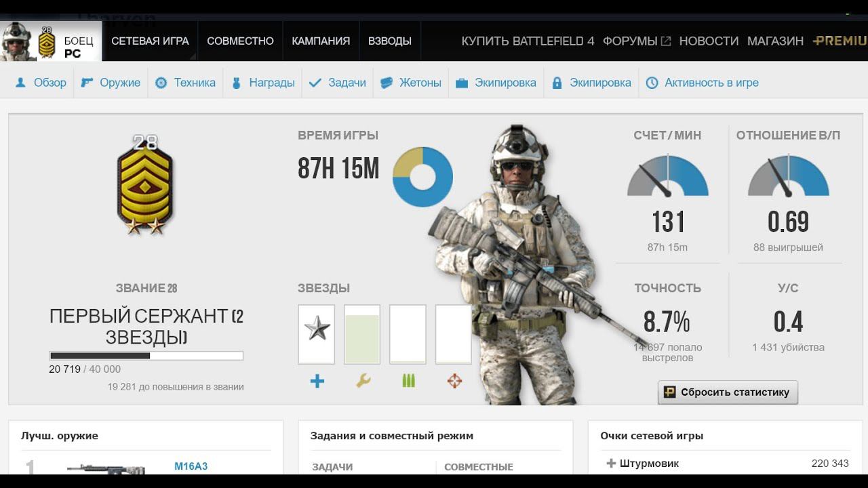Click the СОВМЕСТНЫЕ column heading
The height and width of the screenshot is (488, 868).
click(479, 467)
